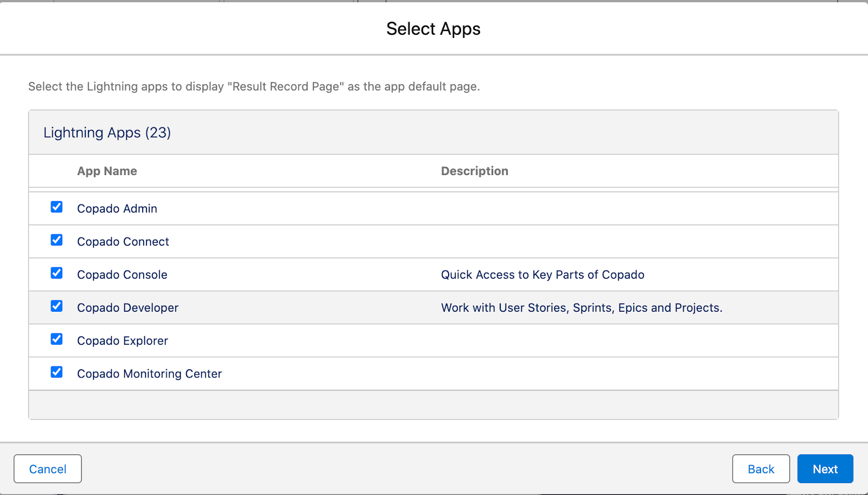Uncheck the Copado Monitoring Center checkbox
Image resolution: width=868 pixels, height=495 pixels.
pyautogui.click(x=56, y=372)
